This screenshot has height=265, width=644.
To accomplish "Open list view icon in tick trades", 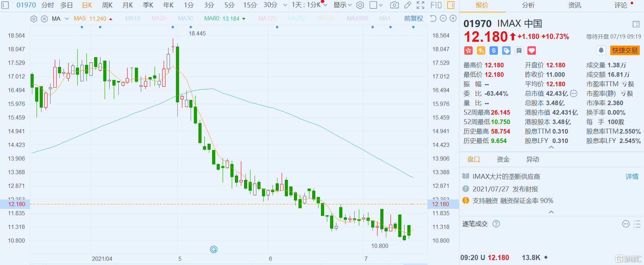I will pyautogui.click(x=637, y=224).
